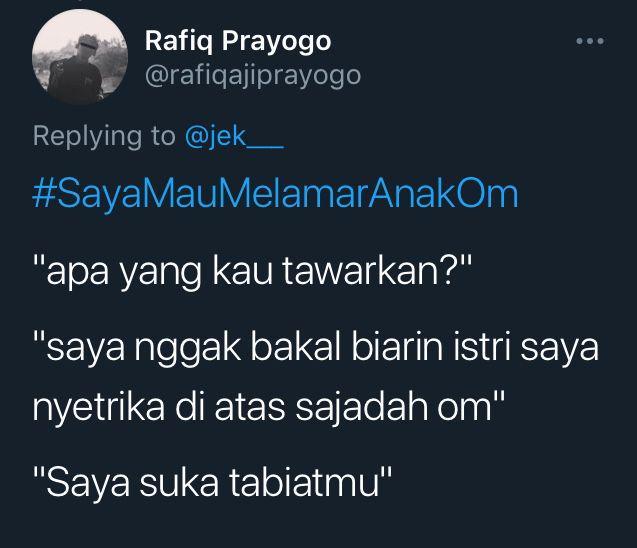
Task: Click the word "nyetrika" in the tweet
Action: (99, 408)
